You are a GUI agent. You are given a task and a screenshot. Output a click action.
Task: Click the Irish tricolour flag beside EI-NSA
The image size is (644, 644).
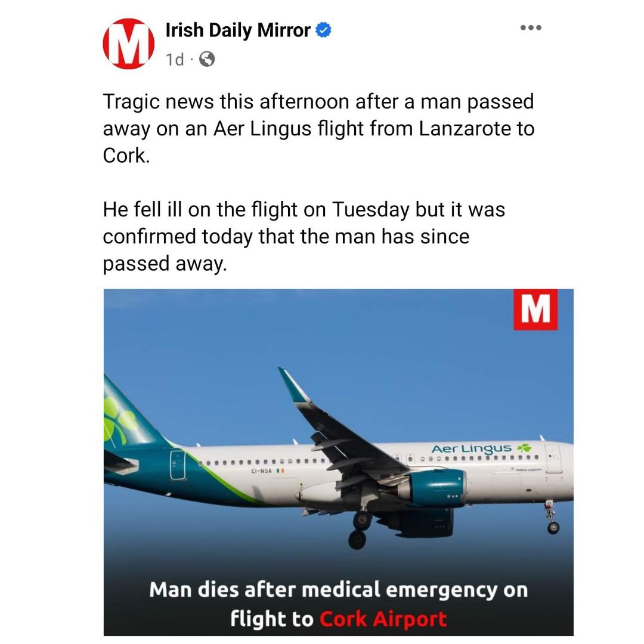[280, 470]
